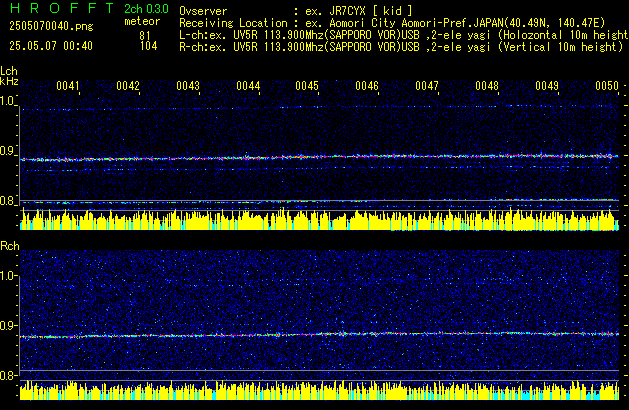
Task: Click time marker 0043
Action: (188, 86)
